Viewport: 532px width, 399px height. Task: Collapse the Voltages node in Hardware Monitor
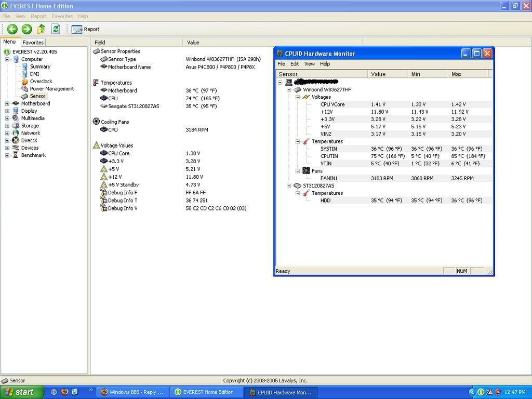[298, 97]
